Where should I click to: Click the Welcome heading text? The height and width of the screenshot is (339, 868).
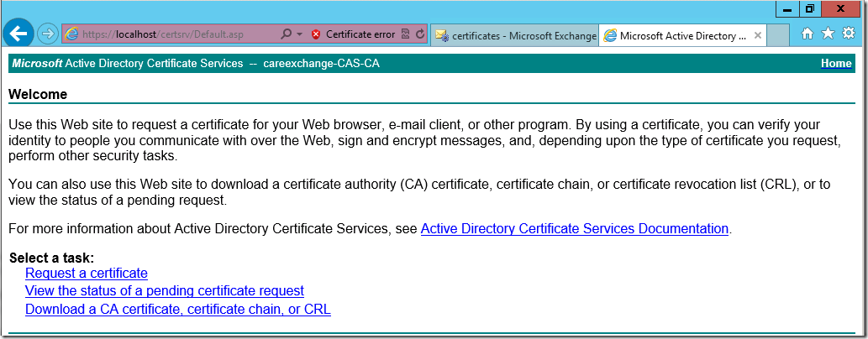coord(38,94)
